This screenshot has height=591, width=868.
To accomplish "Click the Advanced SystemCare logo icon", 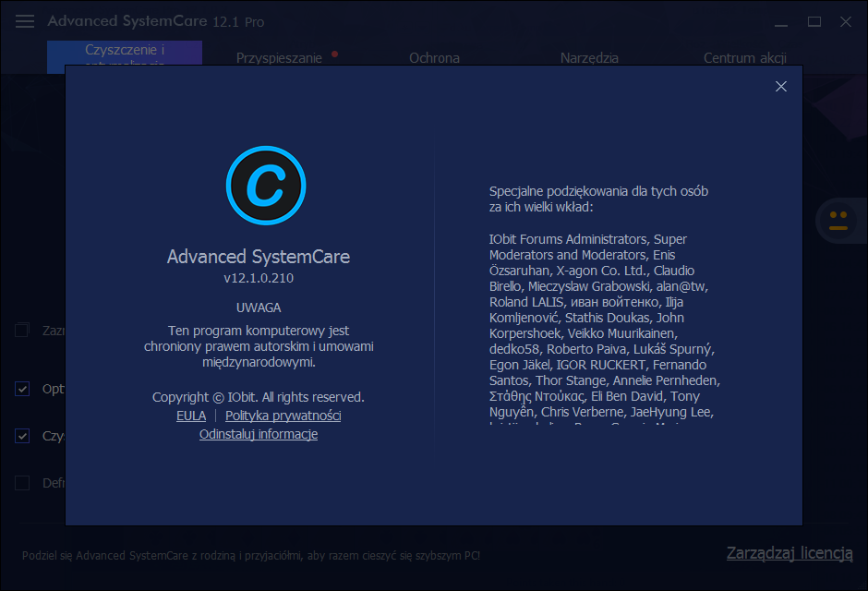I will click(x=266, y=186).
